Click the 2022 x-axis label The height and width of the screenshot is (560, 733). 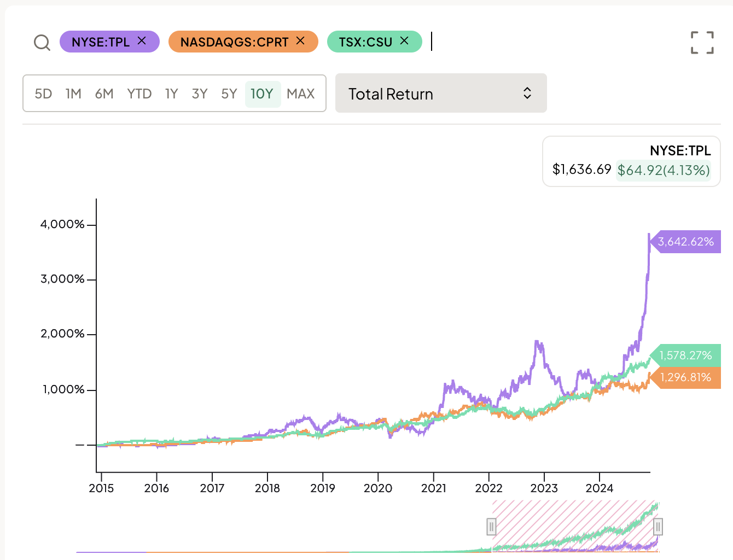pos(489,488)
